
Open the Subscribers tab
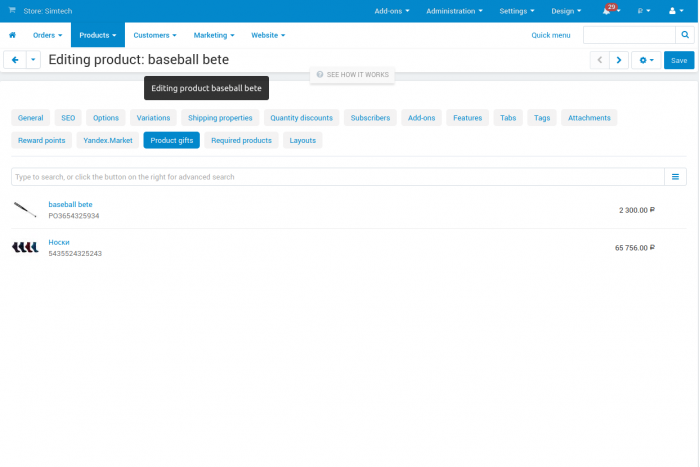370,118
